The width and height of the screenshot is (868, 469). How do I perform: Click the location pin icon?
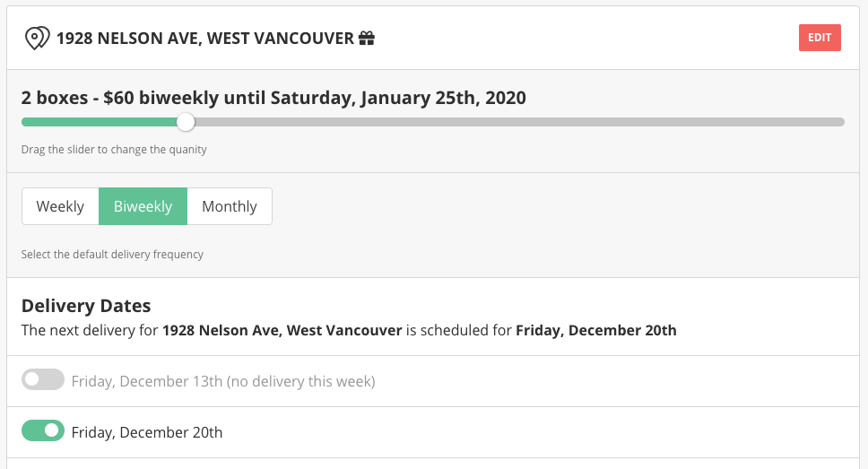click(37, 39)
